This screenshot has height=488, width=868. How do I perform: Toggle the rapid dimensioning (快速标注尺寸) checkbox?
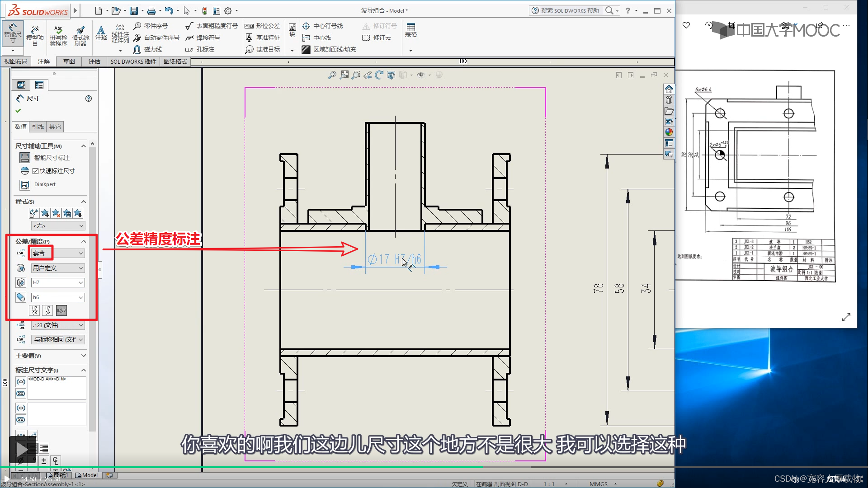click(36, 171)
